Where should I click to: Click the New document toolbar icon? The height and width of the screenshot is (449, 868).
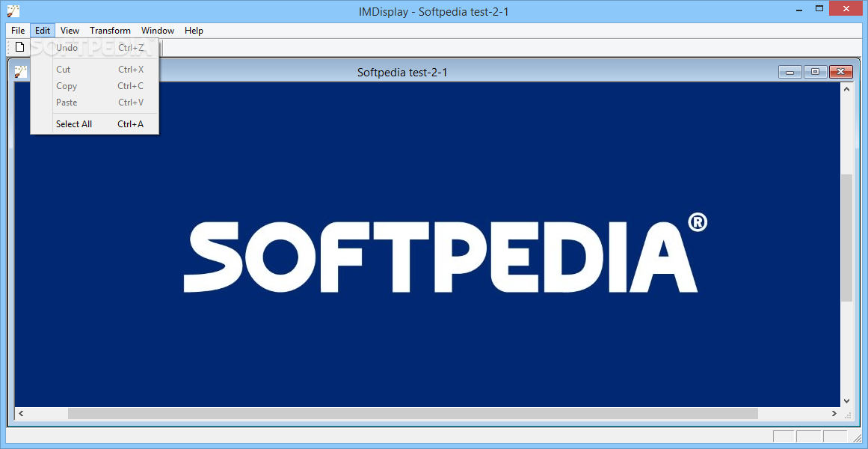pos(20,47)
